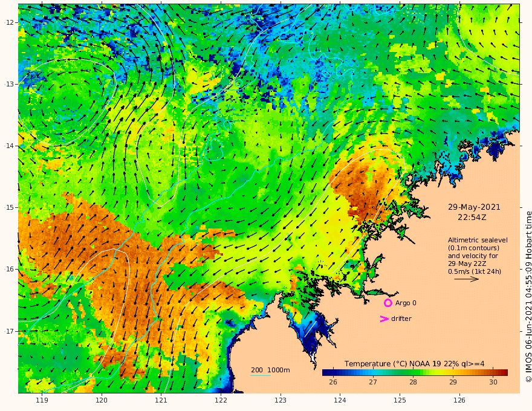Click latitude axis label -16
This screenshot has height=411, width=532.
[x=10, y=269]
